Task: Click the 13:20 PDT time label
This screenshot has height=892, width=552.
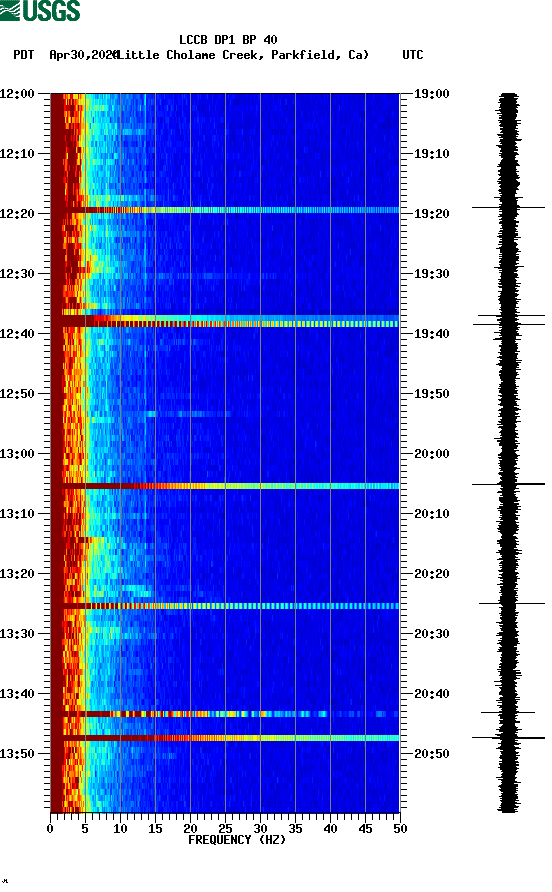Action: tap(18, 574)
